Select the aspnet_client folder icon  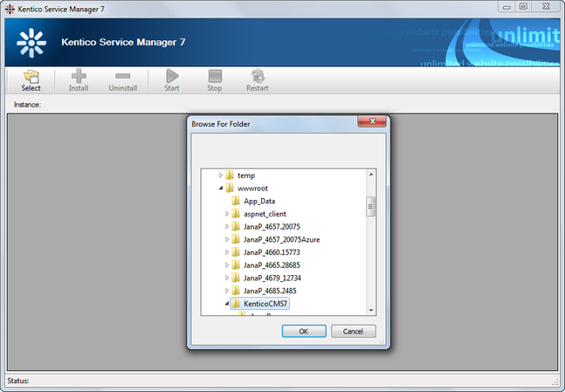click(x=236, y=214)
